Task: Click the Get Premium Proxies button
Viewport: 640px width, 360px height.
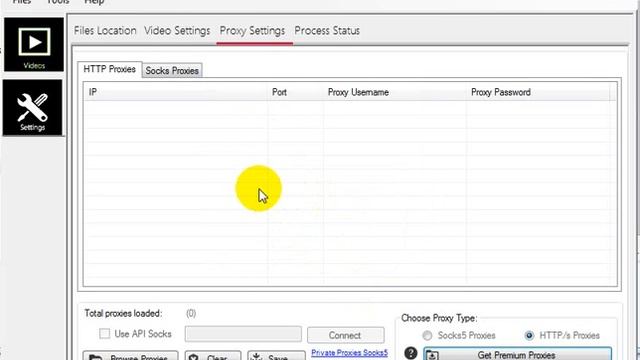Action: (517, 354)
